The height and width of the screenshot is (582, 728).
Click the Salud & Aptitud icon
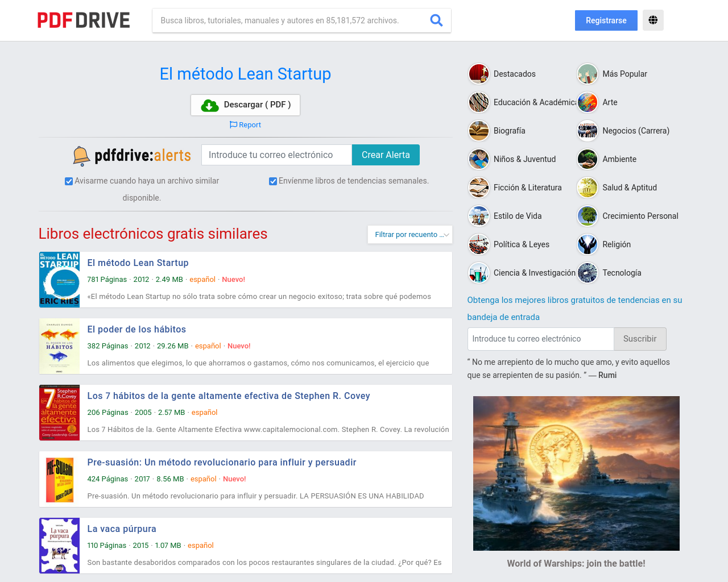[588, 188]
